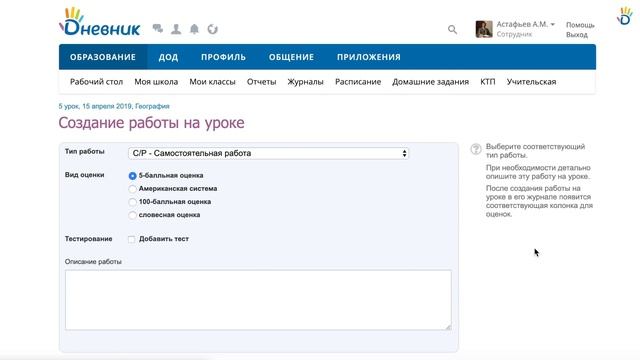Open Журналы submenu item
This screenshot has height=360, width=640.
(305, 82)
